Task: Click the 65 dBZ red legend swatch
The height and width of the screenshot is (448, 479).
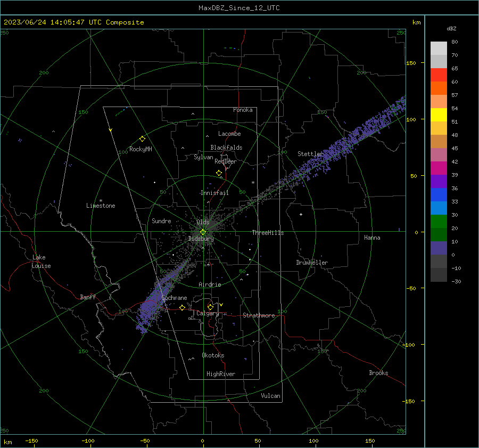Action: coord(439,75)
